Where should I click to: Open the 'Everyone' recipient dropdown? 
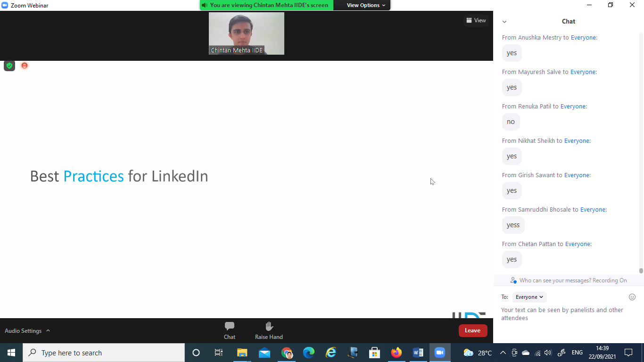(529, 297)
